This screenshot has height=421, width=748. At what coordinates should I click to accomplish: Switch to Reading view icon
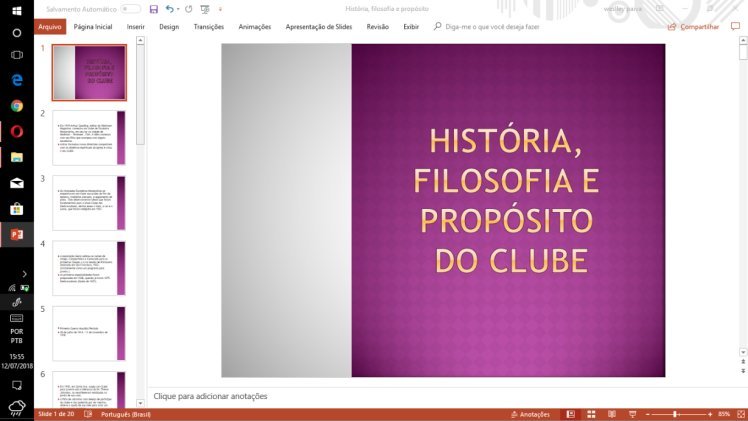pos(612,414)
